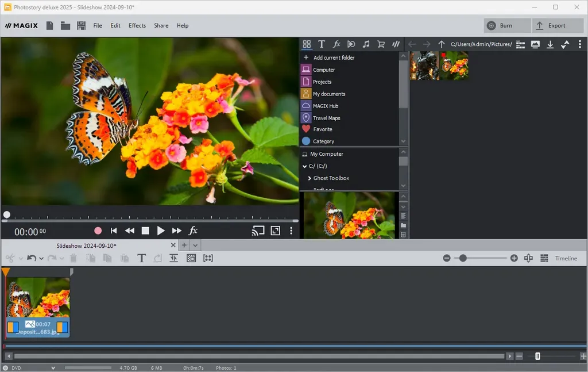This screenshot has height=372, width=588.
Task: Toggle fullscreen preview icon
Action: (275, 231)
